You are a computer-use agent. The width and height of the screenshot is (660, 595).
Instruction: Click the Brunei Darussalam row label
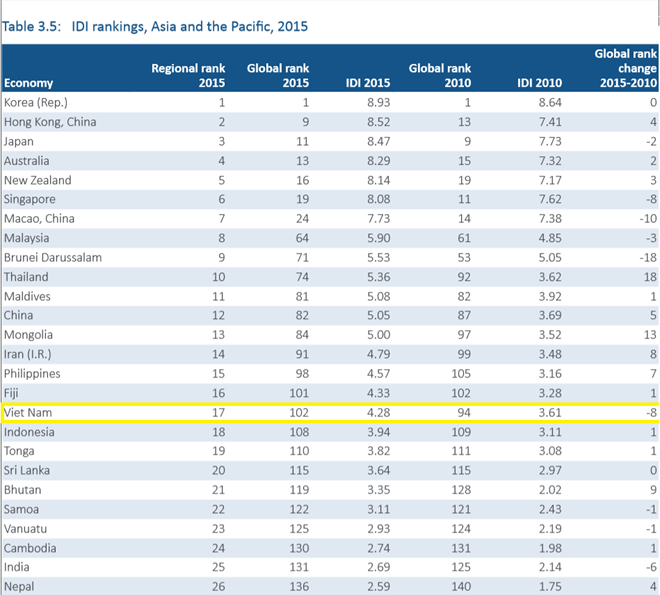pyautogui.click(x=53, y=258)
